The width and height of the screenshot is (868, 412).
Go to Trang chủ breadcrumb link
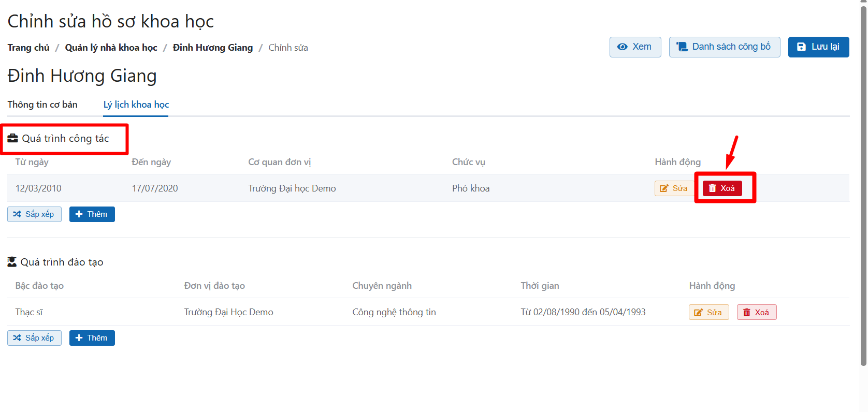pyautogui.click(x=28, y=48)
